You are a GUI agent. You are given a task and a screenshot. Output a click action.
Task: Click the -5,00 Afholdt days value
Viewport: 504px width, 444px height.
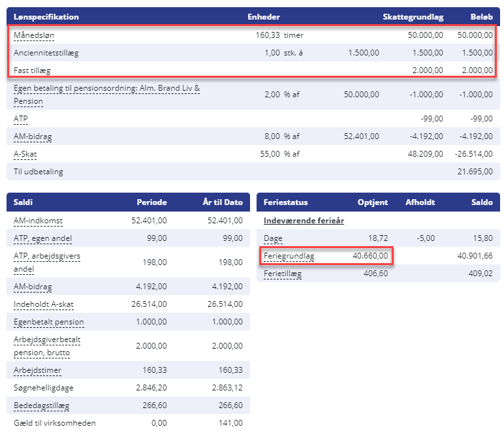click(426, 238)
